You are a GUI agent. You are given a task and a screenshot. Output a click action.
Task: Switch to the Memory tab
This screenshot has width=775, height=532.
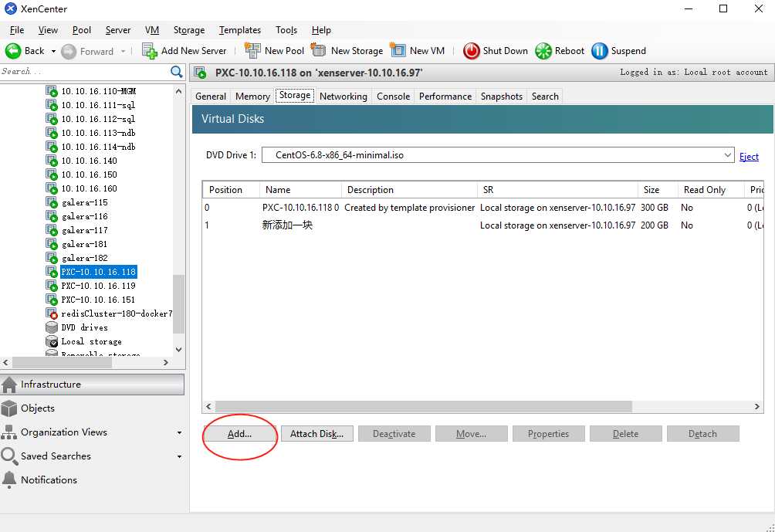coord(252,97)
